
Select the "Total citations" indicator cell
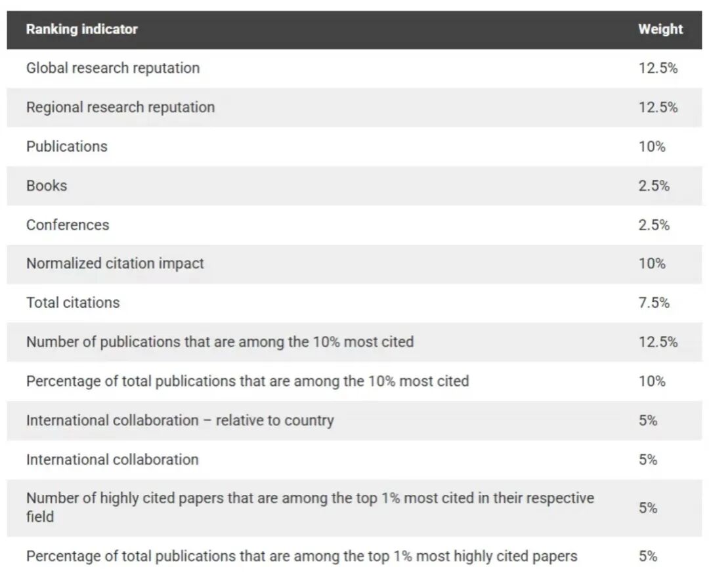point(73,303)
